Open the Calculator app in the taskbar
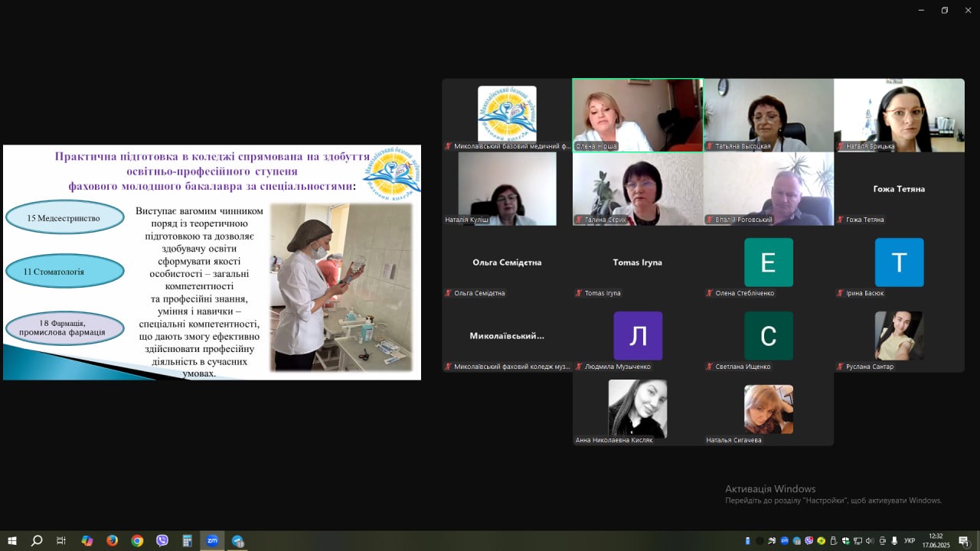The image size is (980, 551). [188, 540]
